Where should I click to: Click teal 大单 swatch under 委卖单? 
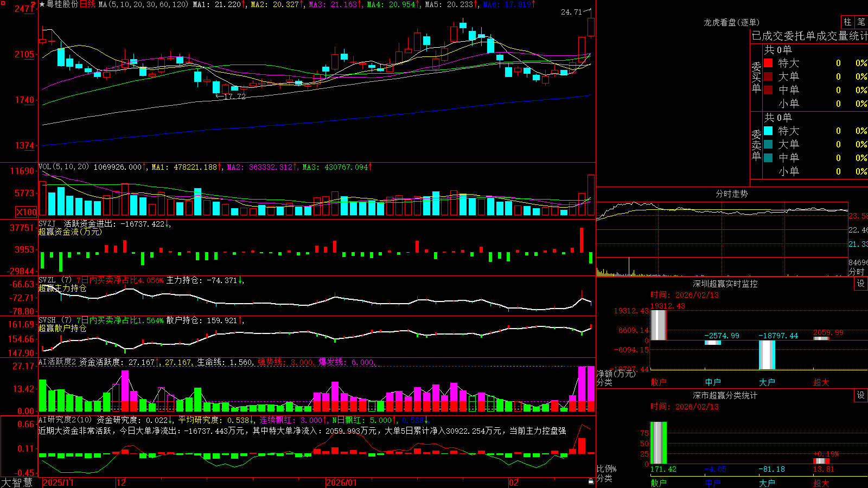pos(768,144)
